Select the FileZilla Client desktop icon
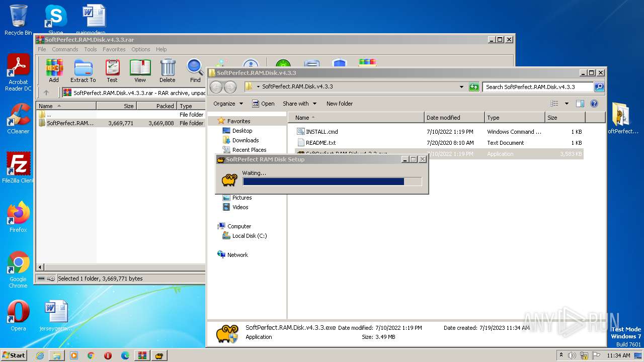644x362 pixels. 18,167
